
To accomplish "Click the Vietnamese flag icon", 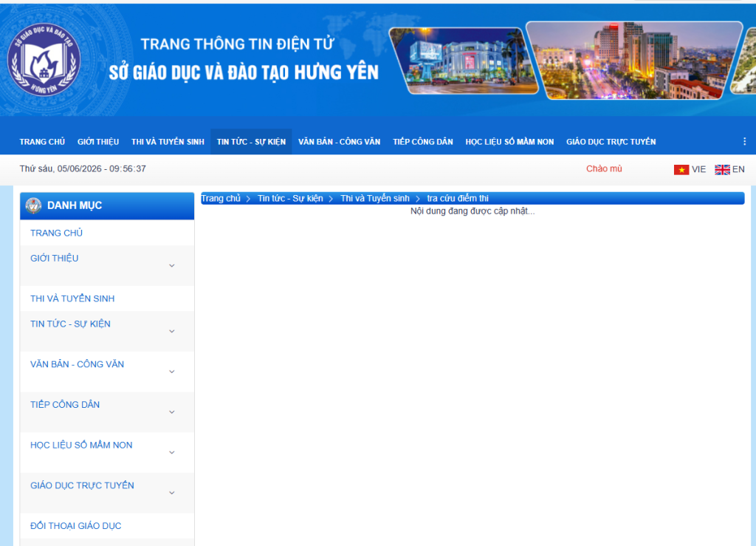I will (681, 170).
